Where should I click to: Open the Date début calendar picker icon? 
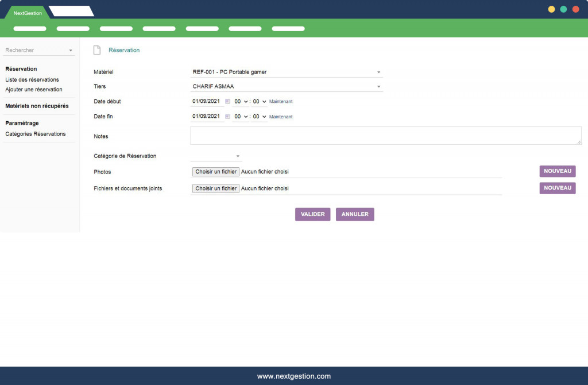click(x=227, y=102)
